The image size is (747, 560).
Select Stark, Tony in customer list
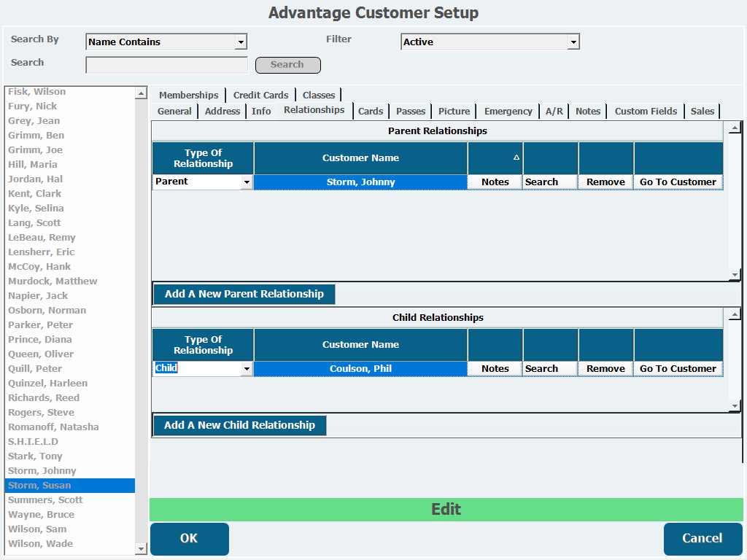tap(70, 456)
